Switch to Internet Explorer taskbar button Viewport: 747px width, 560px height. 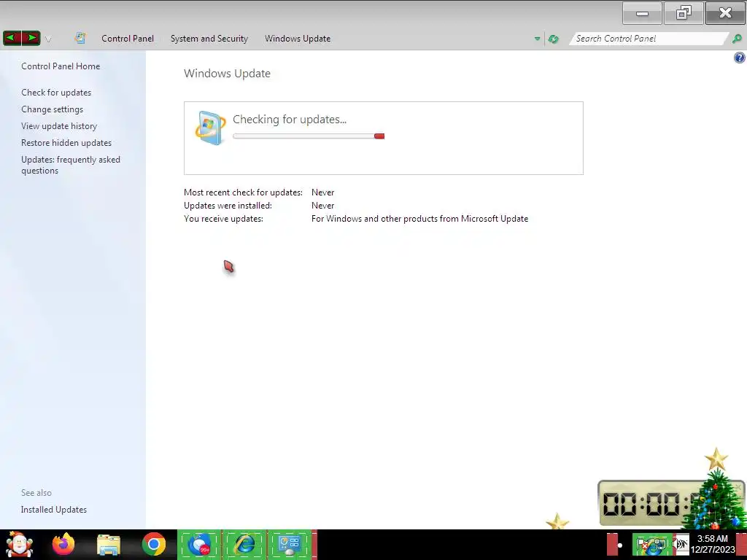click(245, 544)
